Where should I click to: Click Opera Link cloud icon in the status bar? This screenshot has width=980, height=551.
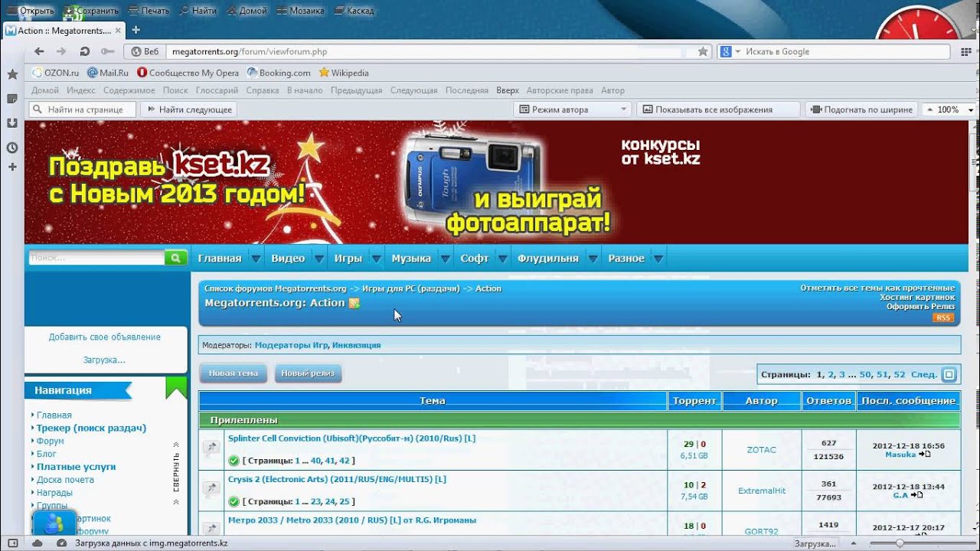(37, 543)
